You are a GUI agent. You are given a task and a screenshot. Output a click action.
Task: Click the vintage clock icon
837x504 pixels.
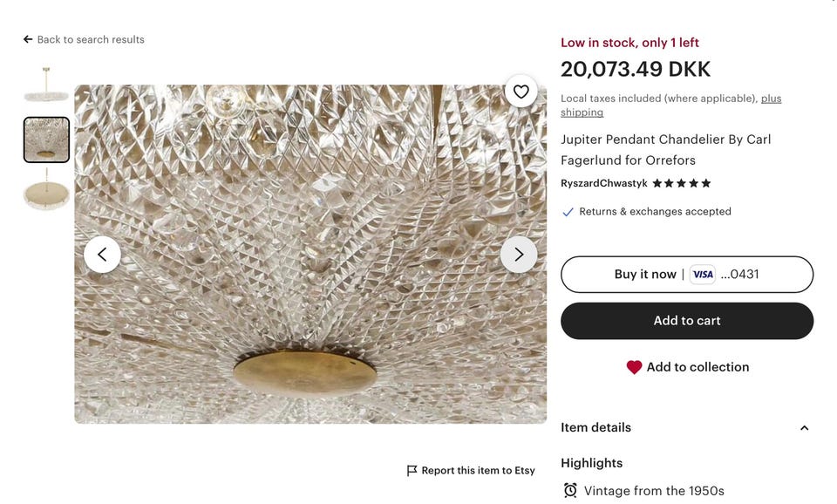570,490
